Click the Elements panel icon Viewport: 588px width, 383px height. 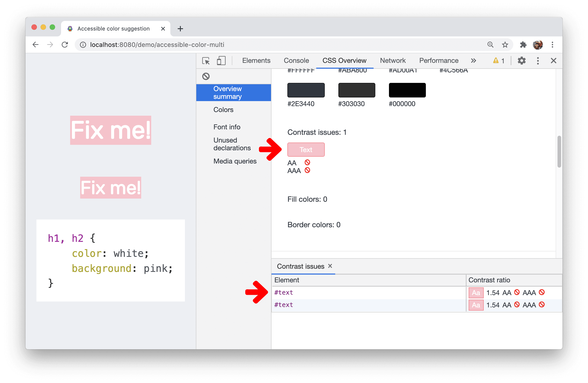click(256, 60)
